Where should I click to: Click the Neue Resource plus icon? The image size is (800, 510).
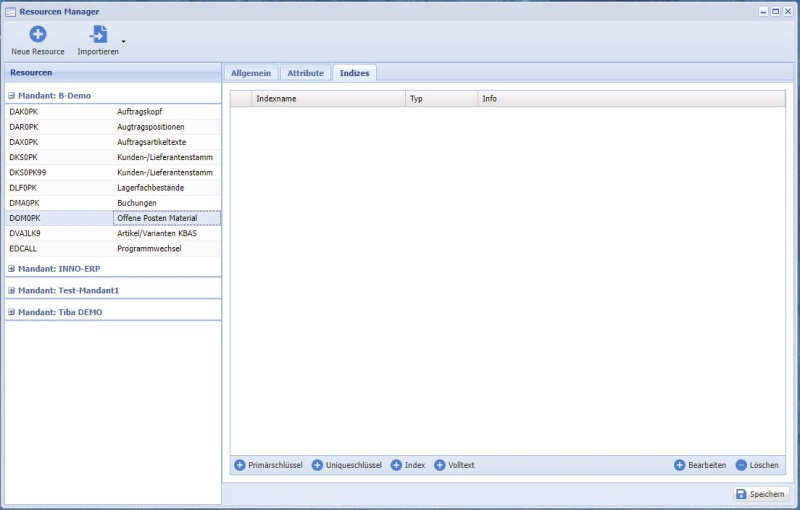click(x=37, y=35)
